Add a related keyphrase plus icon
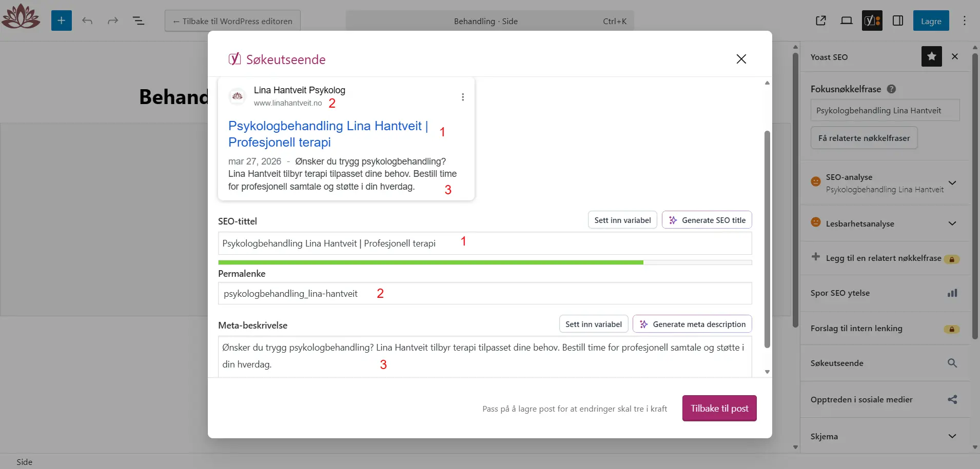Image resolution: width=980 pixels, height=469 pixels. coord(816,257)
